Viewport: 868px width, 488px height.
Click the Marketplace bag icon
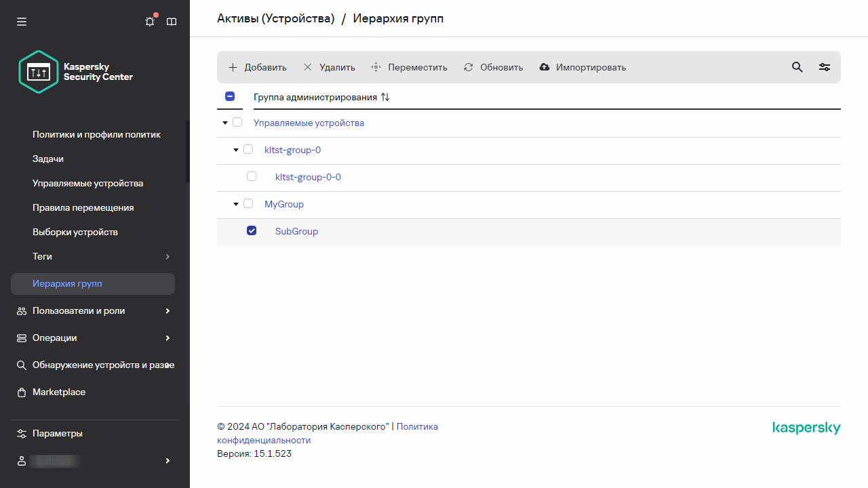point(22,392)
